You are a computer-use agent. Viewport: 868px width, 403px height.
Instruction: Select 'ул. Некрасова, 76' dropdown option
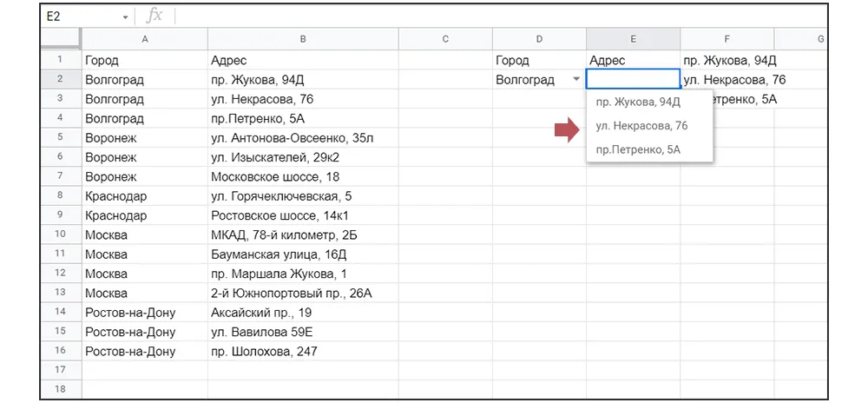click(x=641, y=126)
